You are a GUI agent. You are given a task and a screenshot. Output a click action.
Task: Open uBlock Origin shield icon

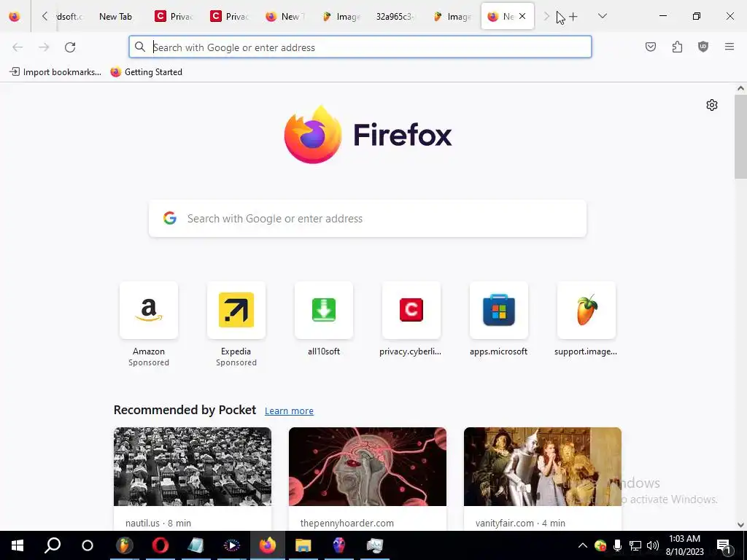703,47
